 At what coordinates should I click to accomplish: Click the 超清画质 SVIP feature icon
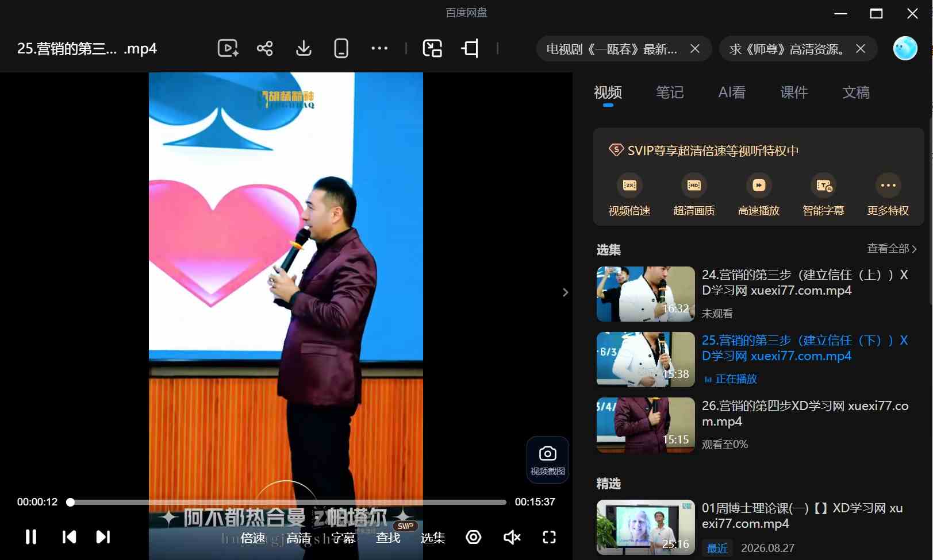click(x=694, y=185)
